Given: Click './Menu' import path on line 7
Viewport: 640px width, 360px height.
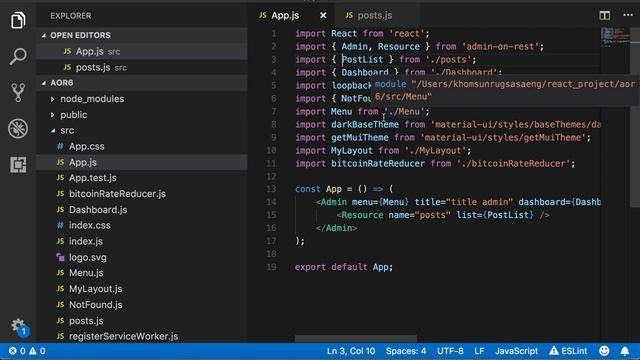Looking at the screenshot, I should [404, 111].
